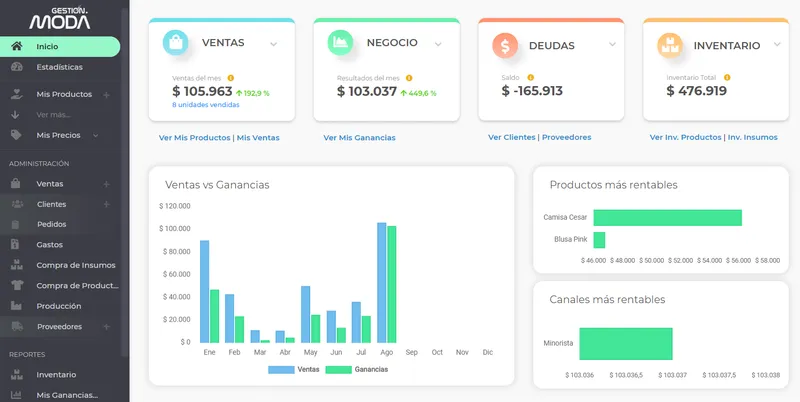Expand the Ventas card chevron
Image resolution: width=800 pixels, height=402 pixels.
click(273, 44)
